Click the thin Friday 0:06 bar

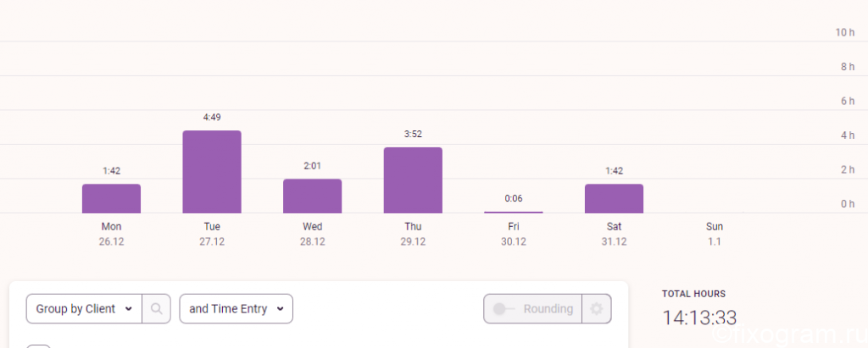click(x=514, y=212)
